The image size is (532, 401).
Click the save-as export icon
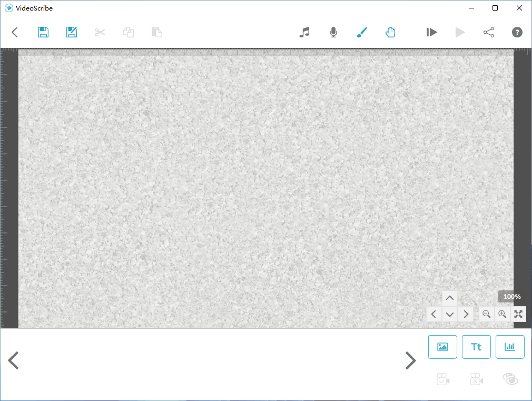coord(71,32)
